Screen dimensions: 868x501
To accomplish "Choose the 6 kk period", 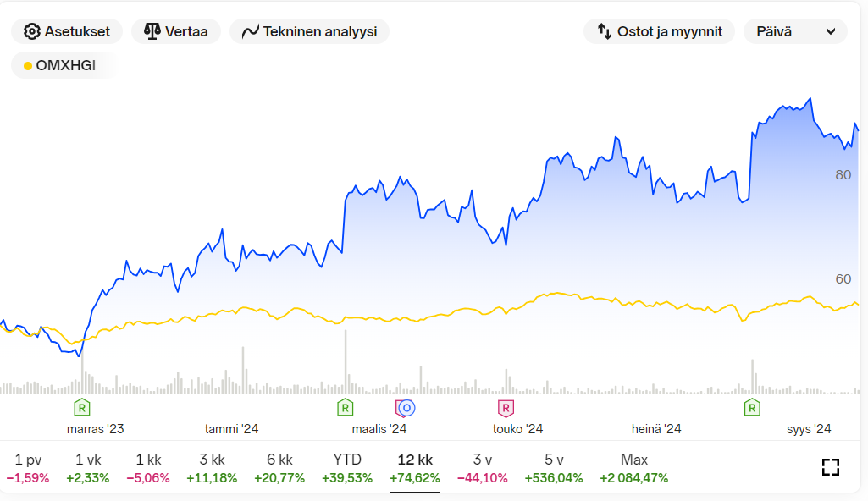I will [279, 468].
